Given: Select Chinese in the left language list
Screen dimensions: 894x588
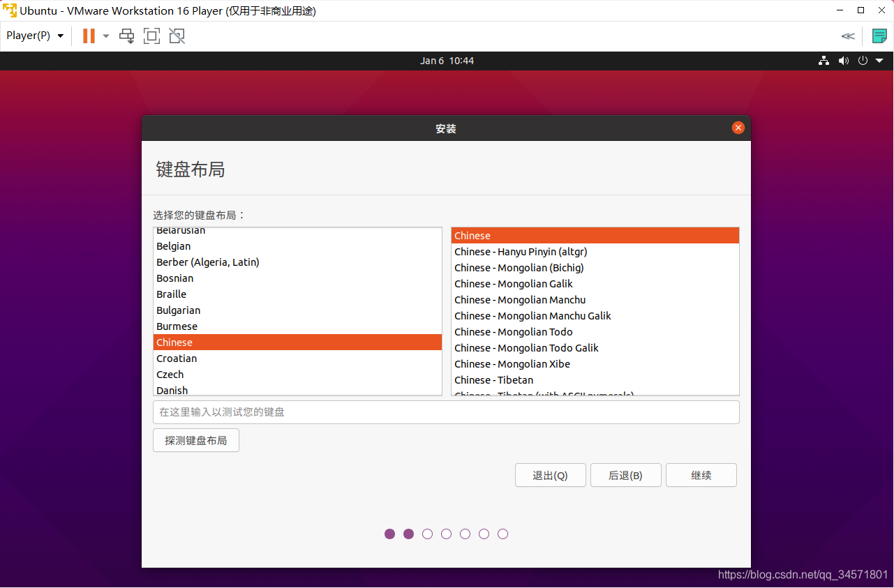Looking at the screenshot, I should pos(297,342).
